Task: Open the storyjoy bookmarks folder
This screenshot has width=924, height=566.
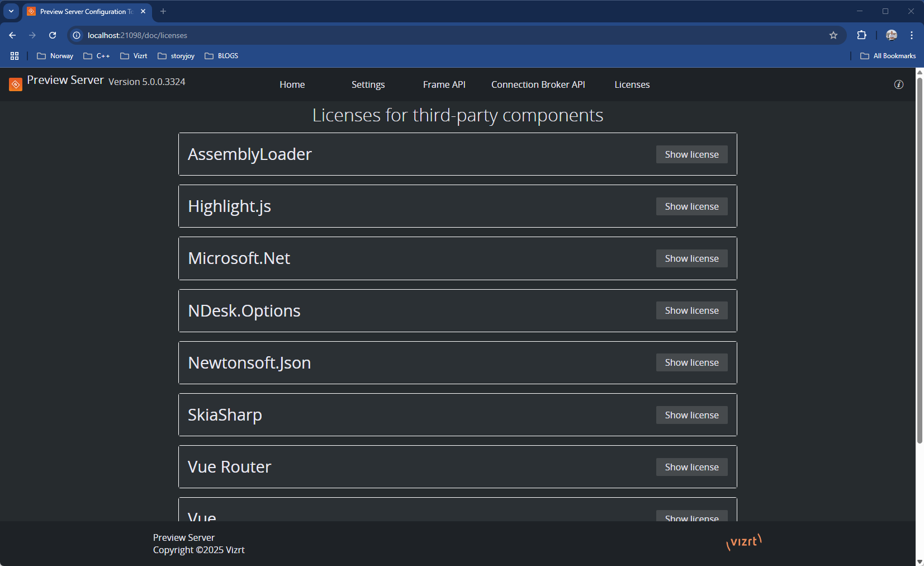Action: pos(176,56)
